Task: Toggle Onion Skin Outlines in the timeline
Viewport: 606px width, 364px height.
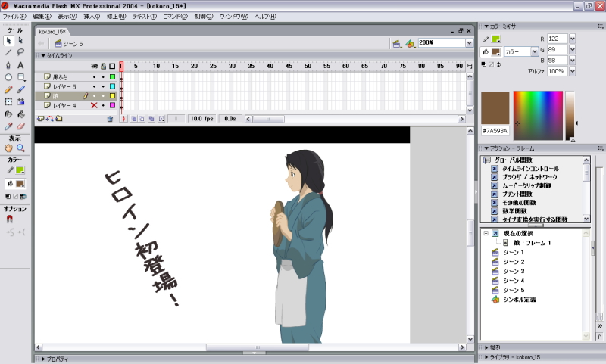Action: click(x=142, y=119)
